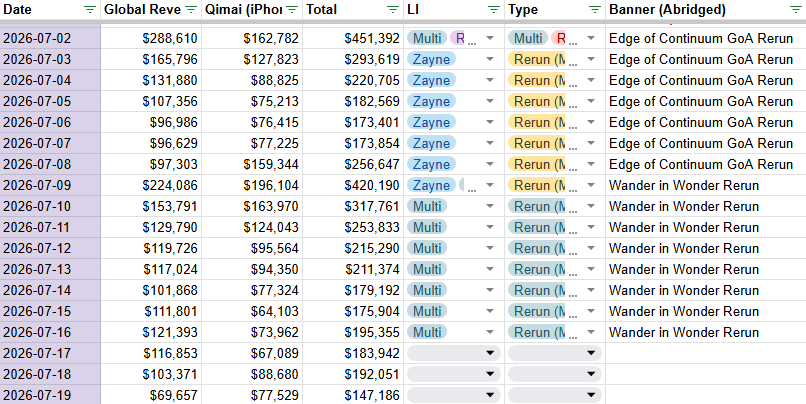The height and width of the screenshot is (404, 806).
Task: Open LI dropdown arrow for 2026-07-02 row
Action: (x=490, y=39)
